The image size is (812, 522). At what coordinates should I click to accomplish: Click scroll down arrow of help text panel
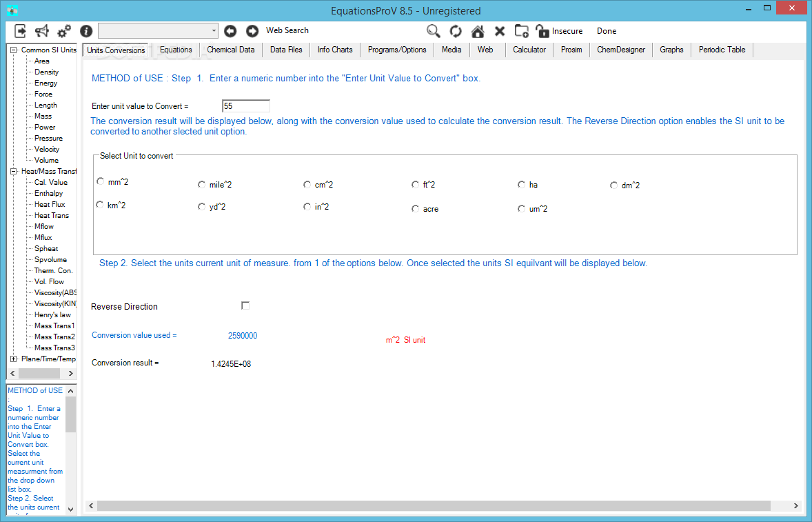click(71, 509)
